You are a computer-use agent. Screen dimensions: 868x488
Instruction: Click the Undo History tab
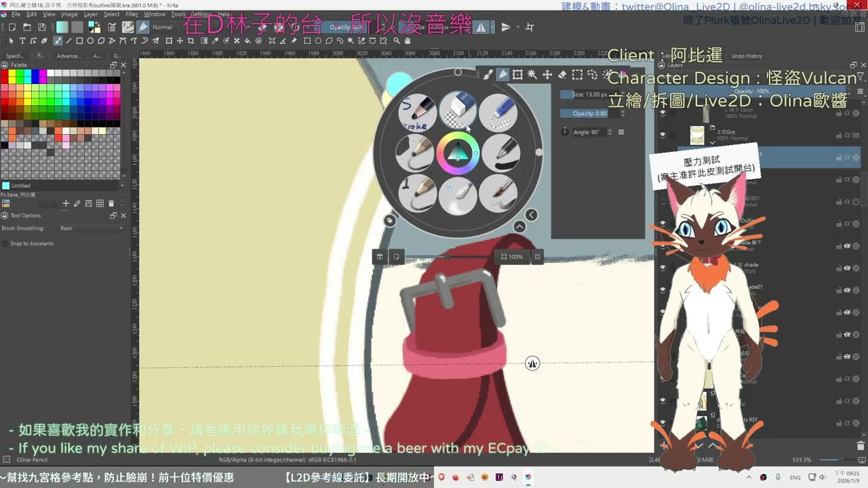(747, 56)
